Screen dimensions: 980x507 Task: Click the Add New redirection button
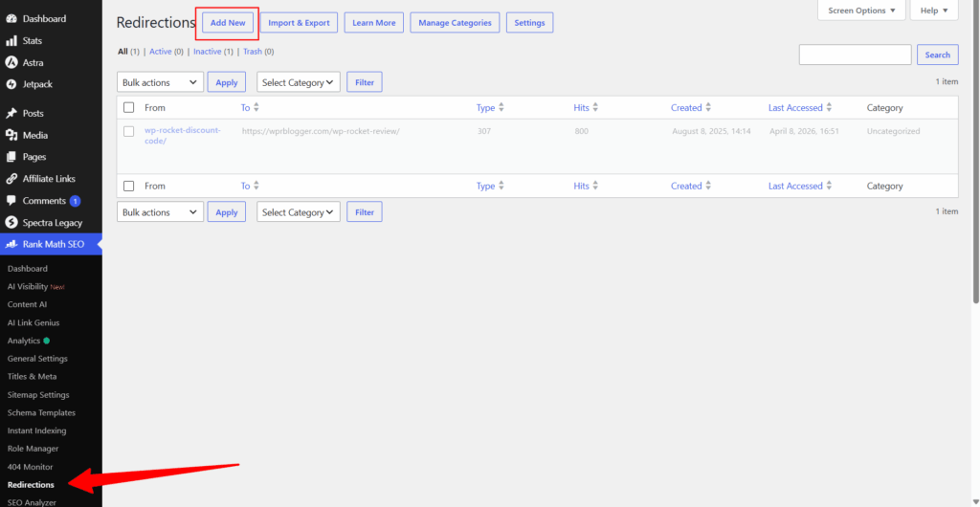228,22
